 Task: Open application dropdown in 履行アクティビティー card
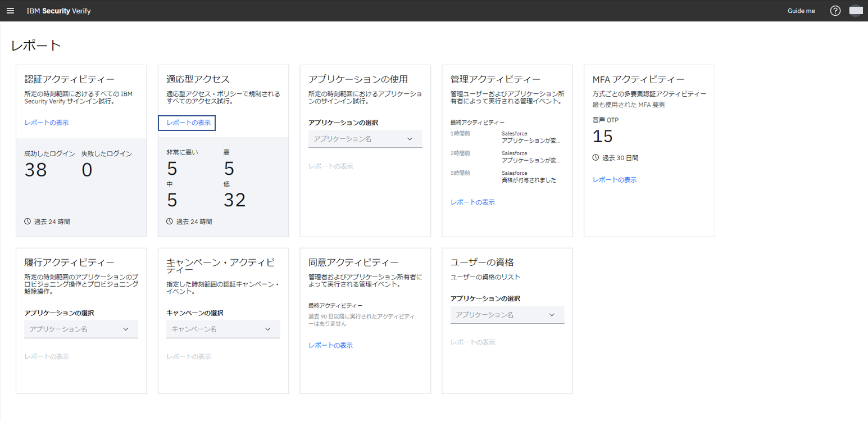(x=81, y=329)
